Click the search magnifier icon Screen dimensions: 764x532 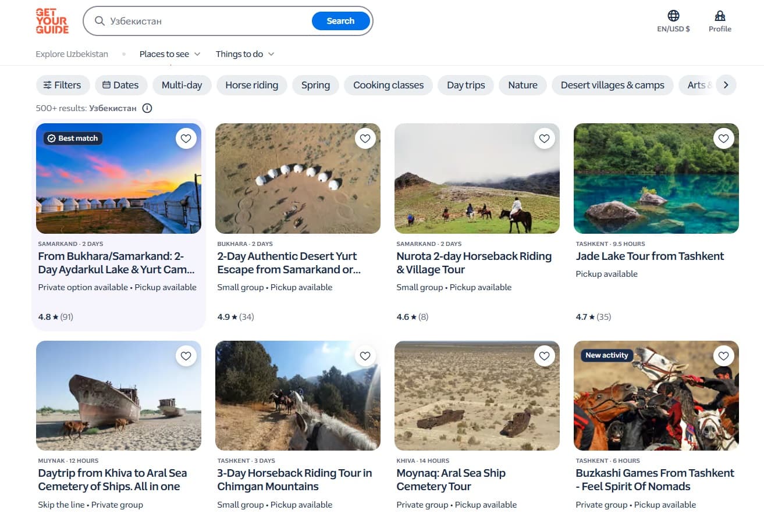[101, 21]
